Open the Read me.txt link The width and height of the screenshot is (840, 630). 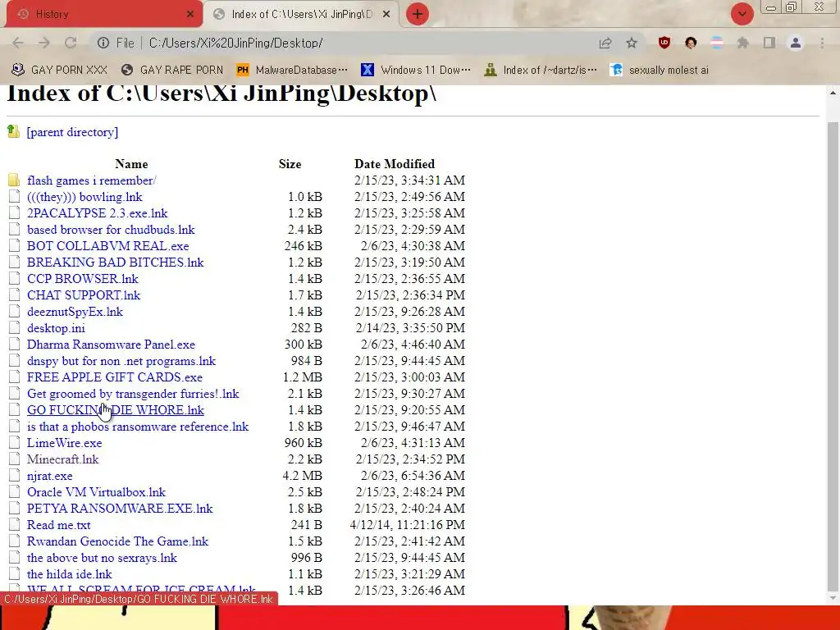(59, 525)
